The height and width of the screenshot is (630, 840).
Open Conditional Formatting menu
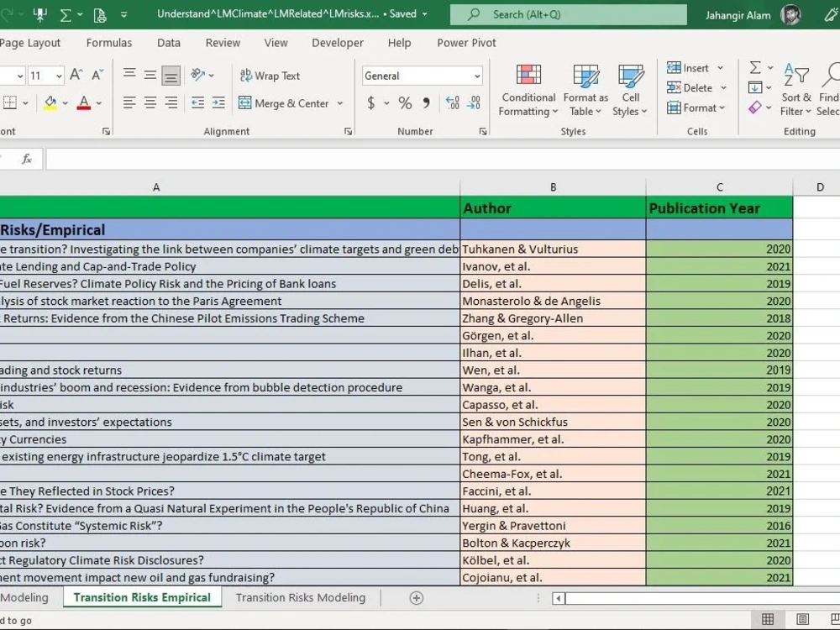click(x=528, y=90)
